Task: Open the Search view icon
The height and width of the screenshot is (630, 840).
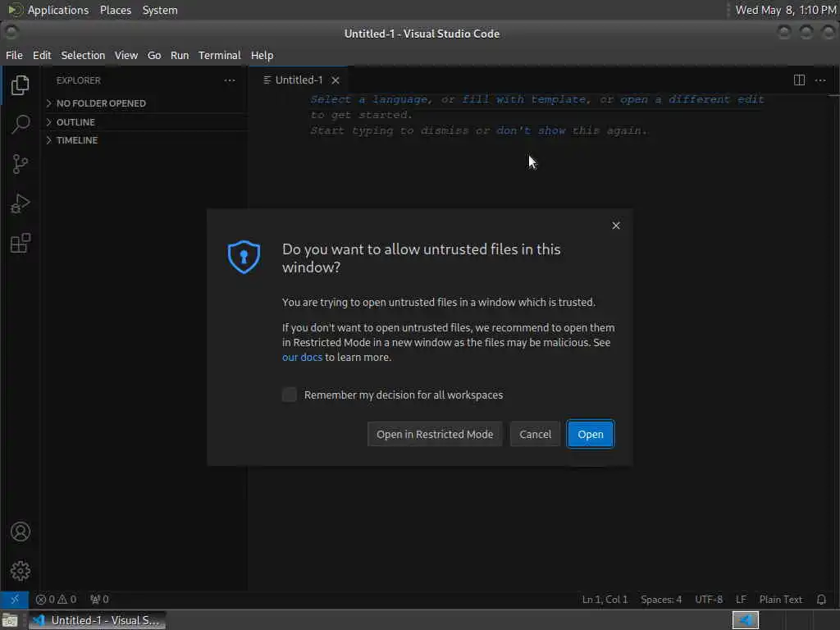Action: (21, 125)
